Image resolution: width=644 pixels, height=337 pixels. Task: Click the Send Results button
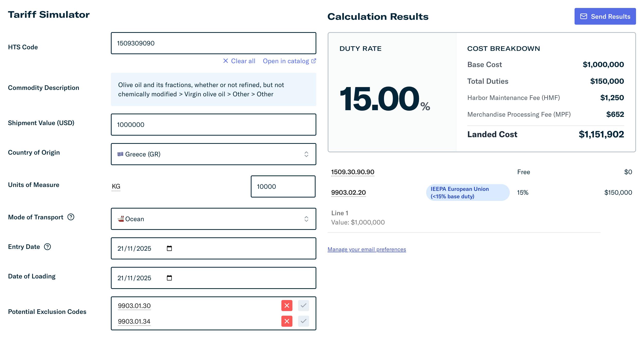point(605,16)
